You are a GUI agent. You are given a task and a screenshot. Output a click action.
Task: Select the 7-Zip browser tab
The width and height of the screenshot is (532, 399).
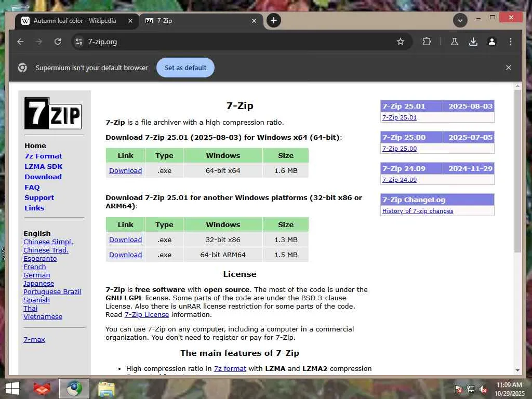pyautogui.click(x=201, y=21)
